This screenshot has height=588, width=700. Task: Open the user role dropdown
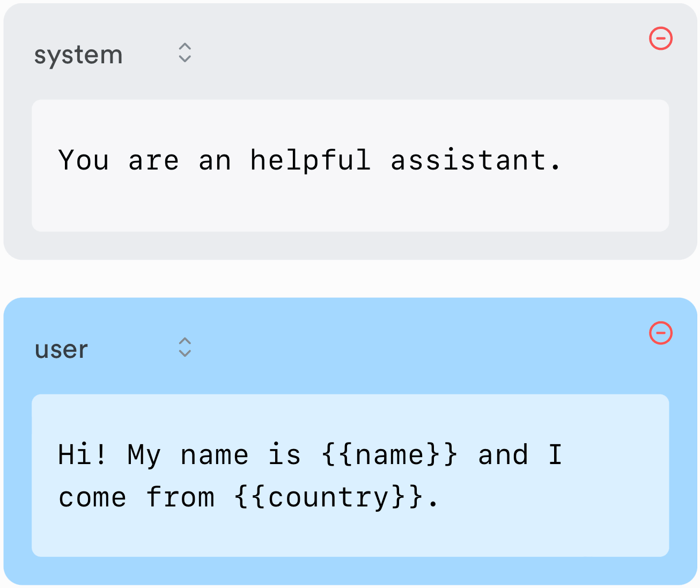(113, 348)
